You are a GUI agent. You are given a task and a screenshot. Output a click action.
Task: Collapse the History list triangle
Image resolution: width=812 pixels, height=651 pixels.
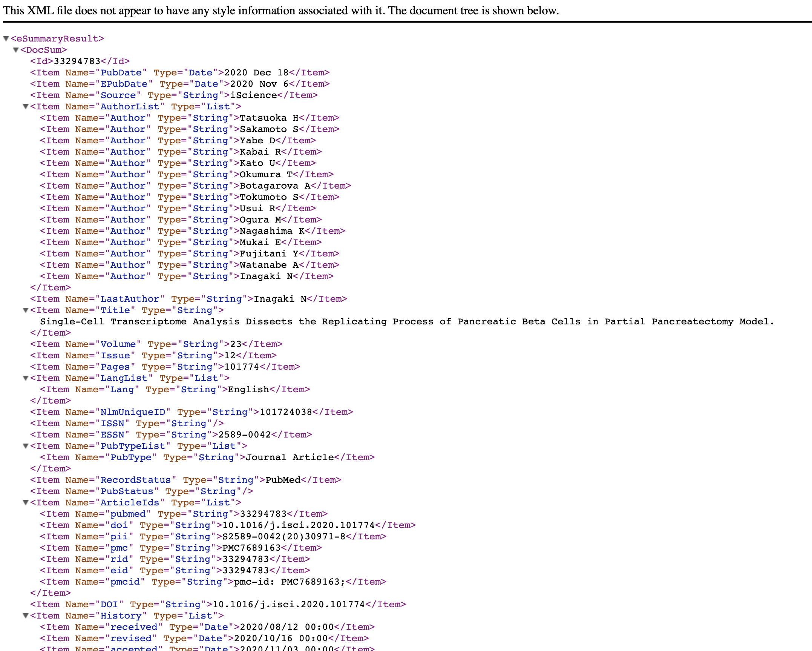point(26,616)
